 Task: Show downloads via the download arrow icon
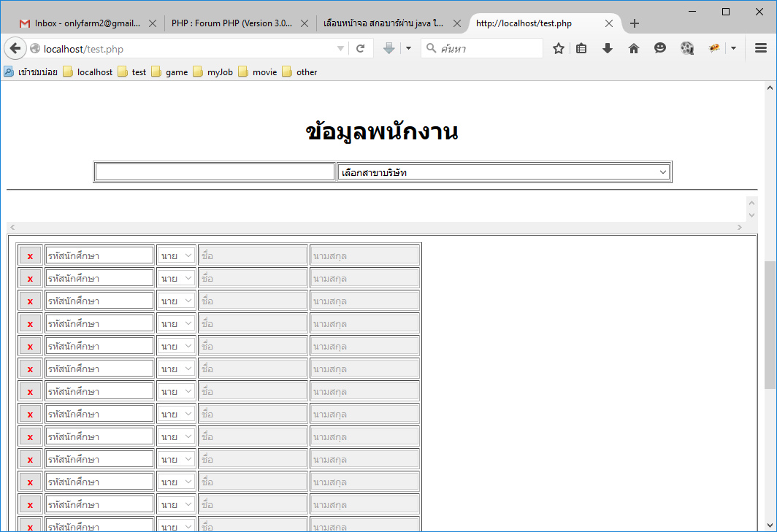click(x=607, y=48)
